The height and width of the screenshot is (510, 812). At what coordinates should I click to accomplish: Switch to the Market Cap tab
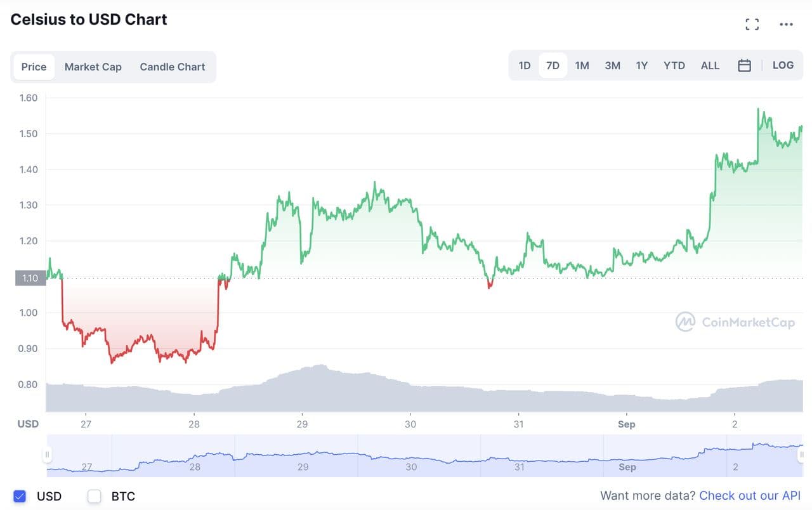tap(93, 67)
